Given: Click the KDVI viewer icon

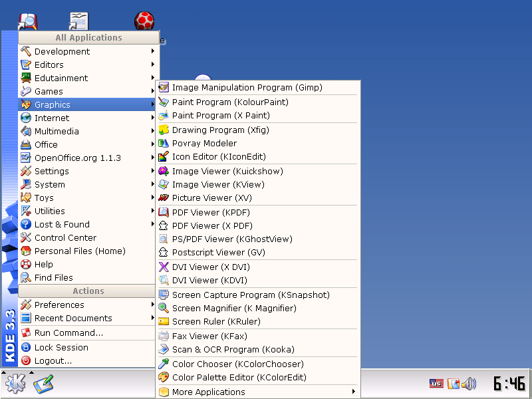Looking at the screenshot, I should tap(164, 280).
